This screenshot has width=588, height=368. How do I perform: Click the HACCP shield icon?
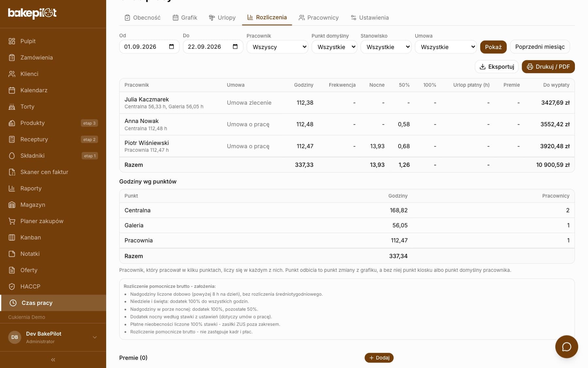click(x=12, y=287)
